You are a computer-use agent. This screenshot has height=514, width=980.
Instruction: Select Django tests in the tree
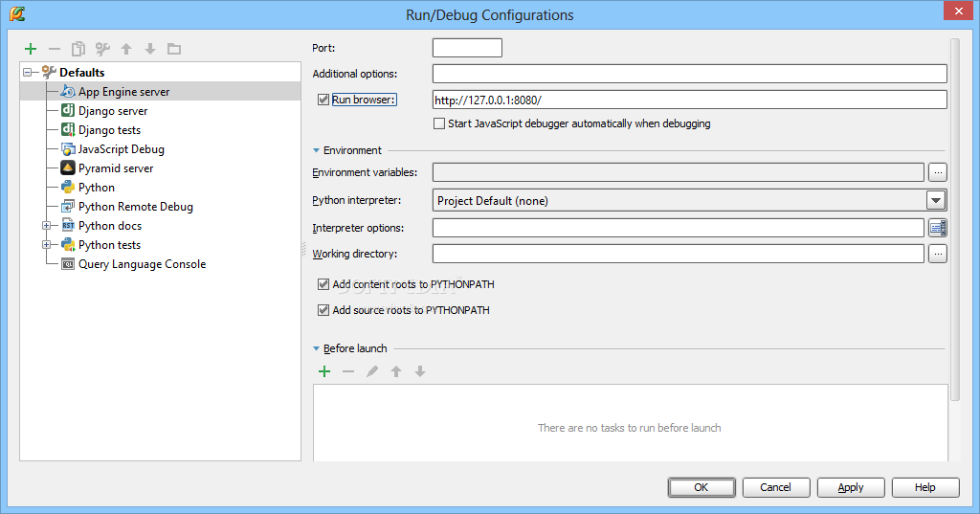click(109, 130)
